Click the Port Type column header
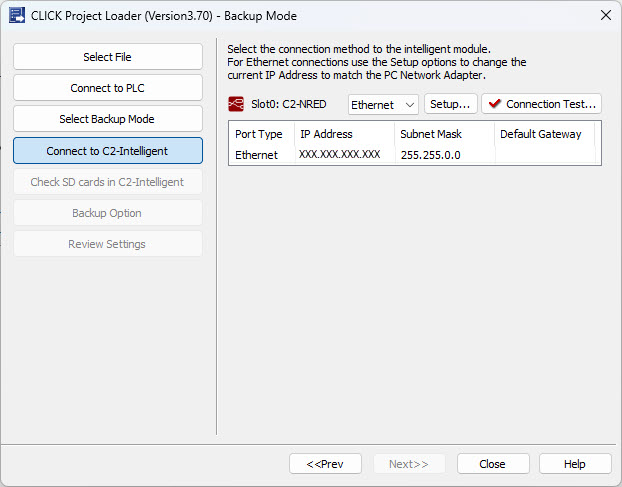This screenshot has width=622, height=487. click(261, 134)
